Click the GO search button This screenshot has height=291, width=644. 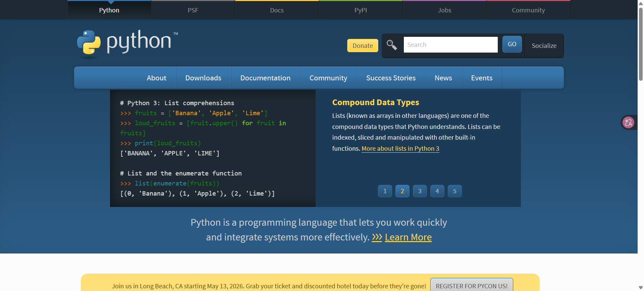(x=512, y=44)
